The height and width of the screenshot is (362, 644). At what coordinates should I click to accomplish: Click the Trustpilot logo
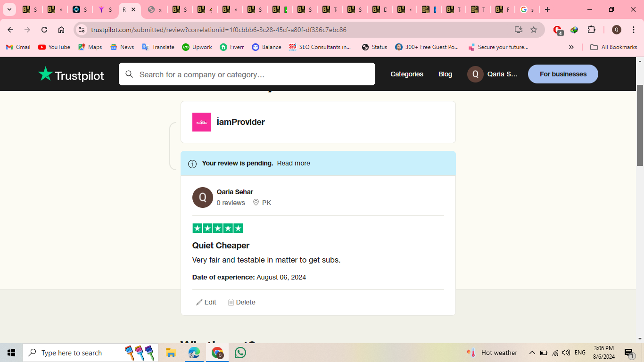point(71,74)
